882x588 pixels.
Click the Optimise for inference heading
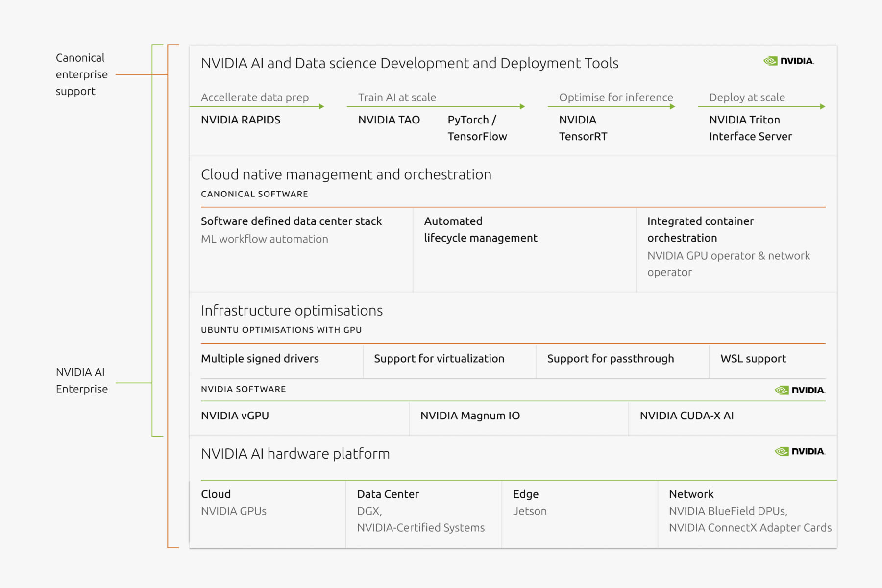[x=616, y=98]
